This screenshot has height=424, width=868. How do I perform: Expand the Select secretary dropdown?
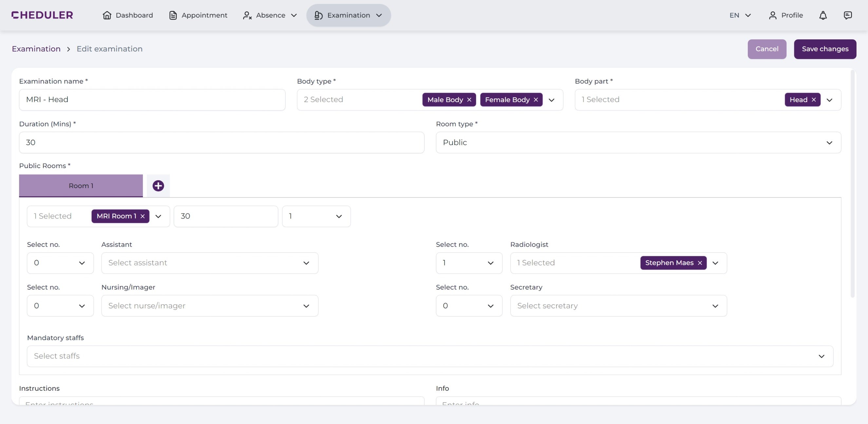pos(618,306)
